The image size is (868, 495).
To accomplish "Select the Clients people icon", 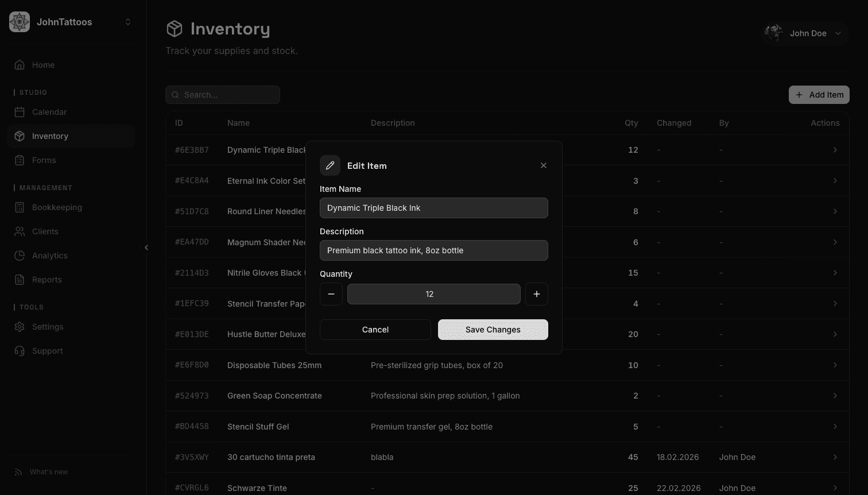I will pos(20,231).
